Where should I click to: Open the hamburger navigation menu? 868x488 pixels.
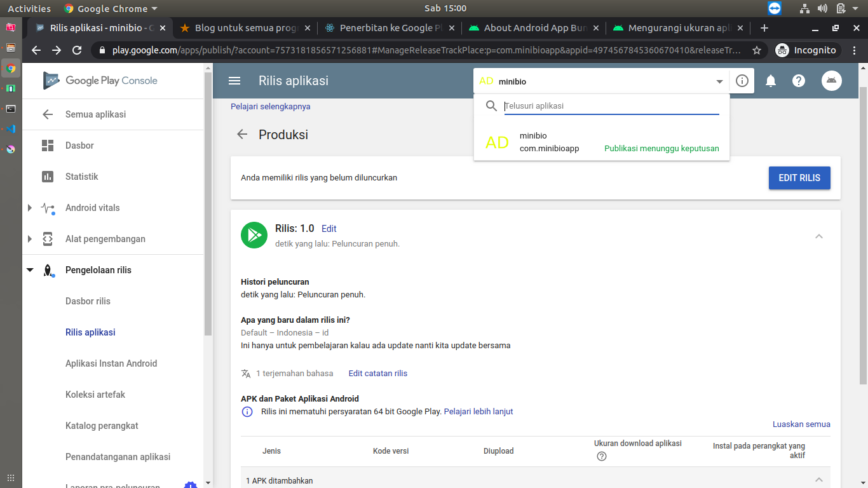coord(234,81)
